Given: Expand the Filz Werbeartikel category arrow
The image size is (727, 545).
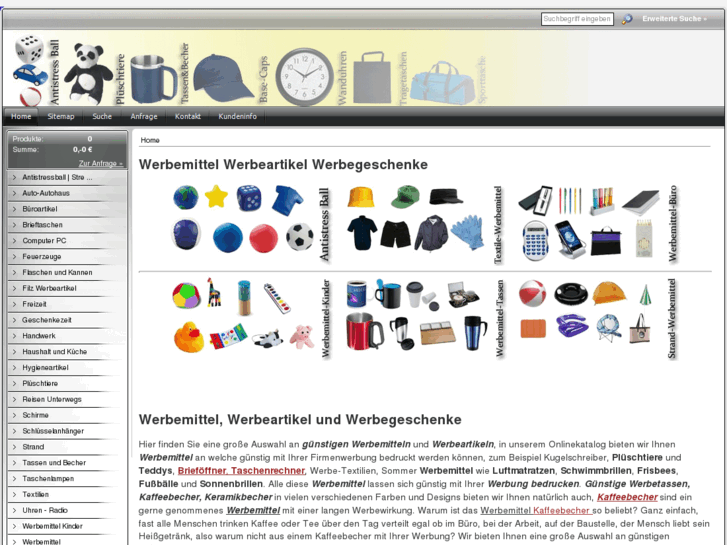Looking at the screenshot, I should pyautogui.click(x=14, y=288).
